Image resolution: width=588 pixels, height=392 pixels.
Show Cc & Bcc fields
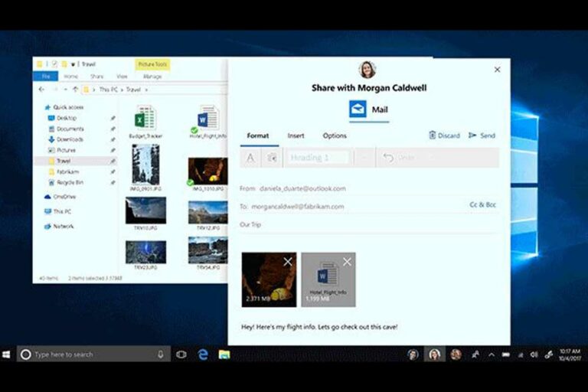[482, 205]
